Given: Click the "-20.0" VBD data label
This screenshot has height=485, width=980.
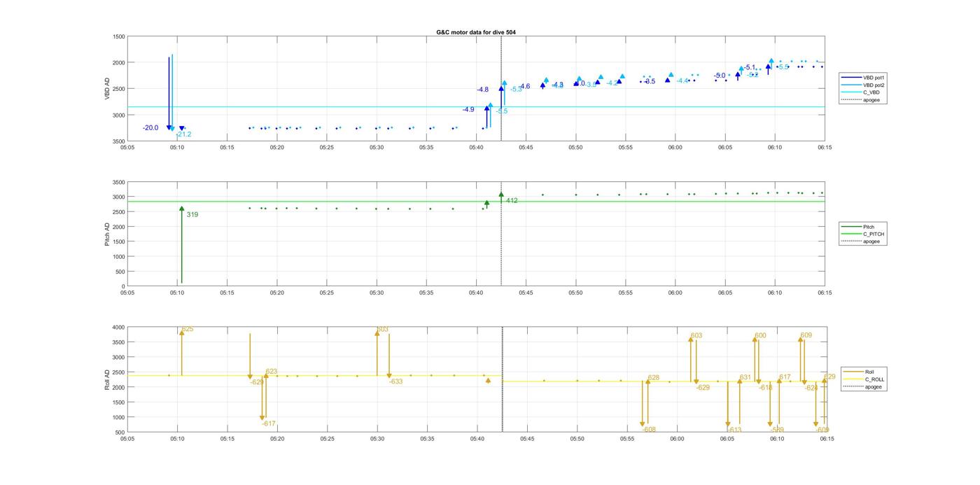Looking at the screenshot, I should tap(150, 128).
